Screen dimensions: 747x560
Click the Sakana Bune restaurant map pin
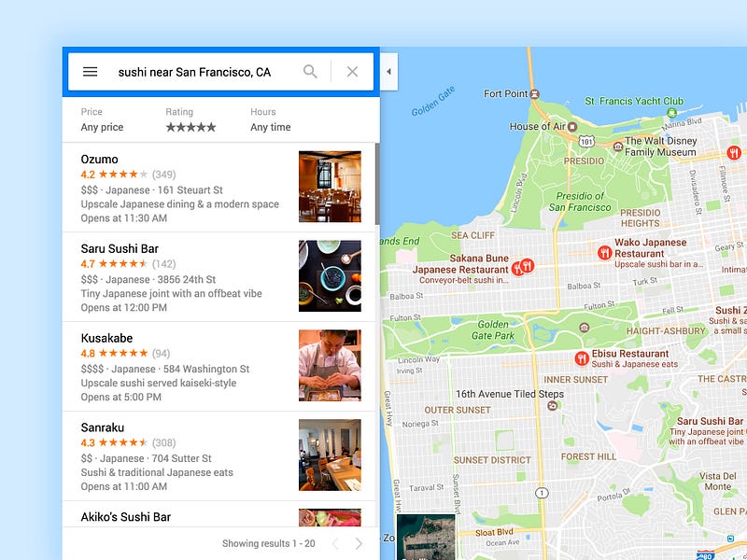[517, 269]
